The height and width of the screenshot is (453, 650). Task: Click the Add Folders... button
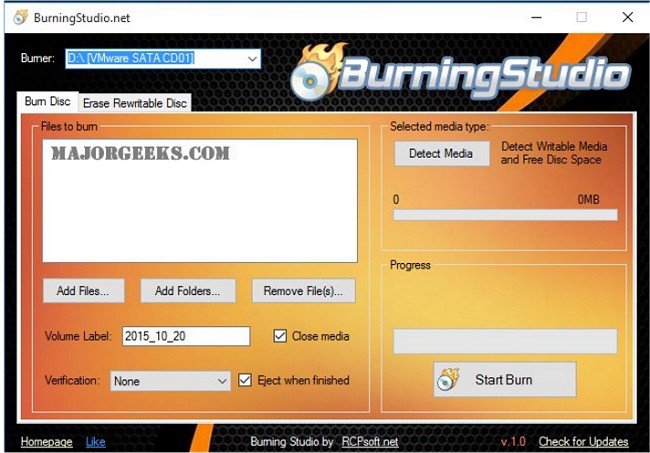188,291
